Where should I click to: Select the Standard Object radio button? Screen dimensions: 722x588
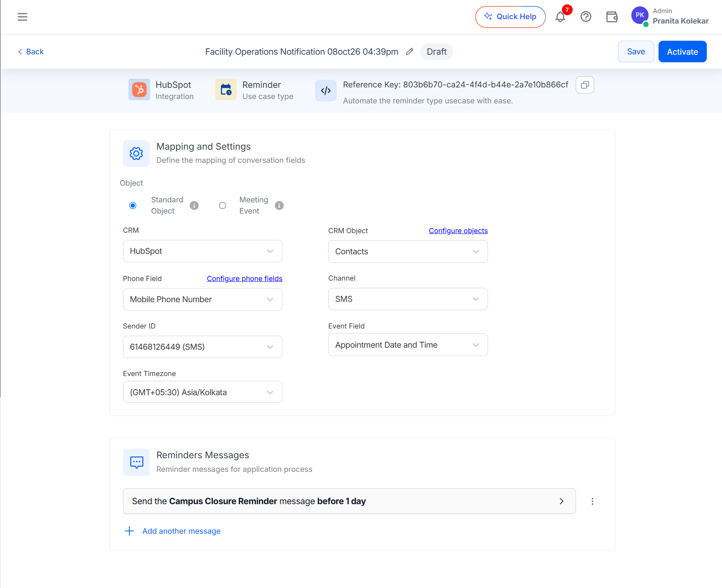click(133, 206)
